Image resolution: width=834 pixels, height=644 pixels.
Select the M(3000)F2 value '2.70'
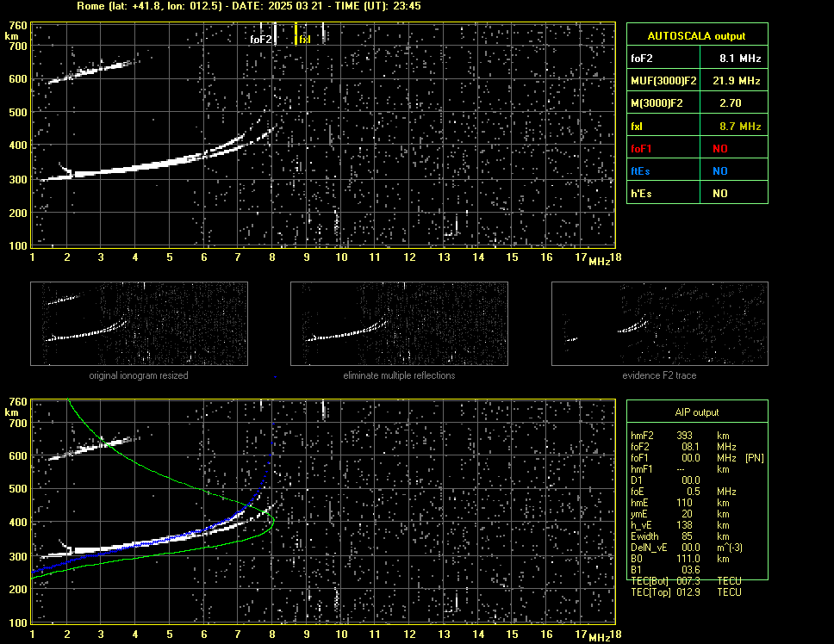click(x=731, y=103)
